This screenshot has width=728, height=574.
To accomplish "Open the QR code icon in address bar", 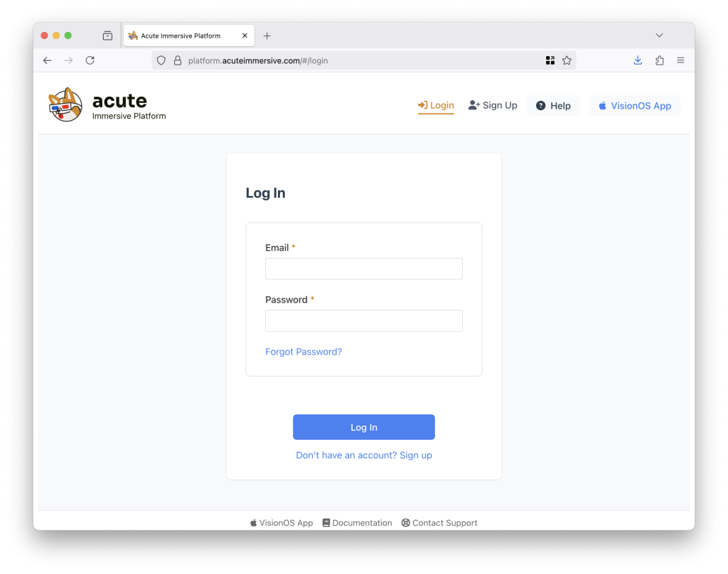I will coord(550,60).
